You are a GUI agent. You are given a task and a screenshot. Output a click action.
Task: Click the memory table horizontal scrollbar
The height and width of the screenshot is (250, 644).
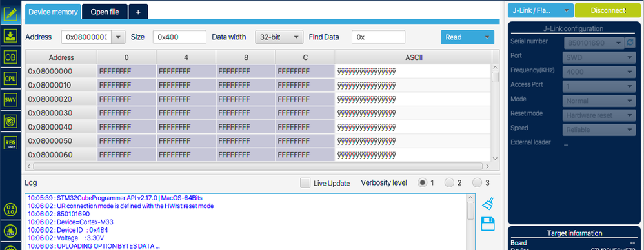258,166
